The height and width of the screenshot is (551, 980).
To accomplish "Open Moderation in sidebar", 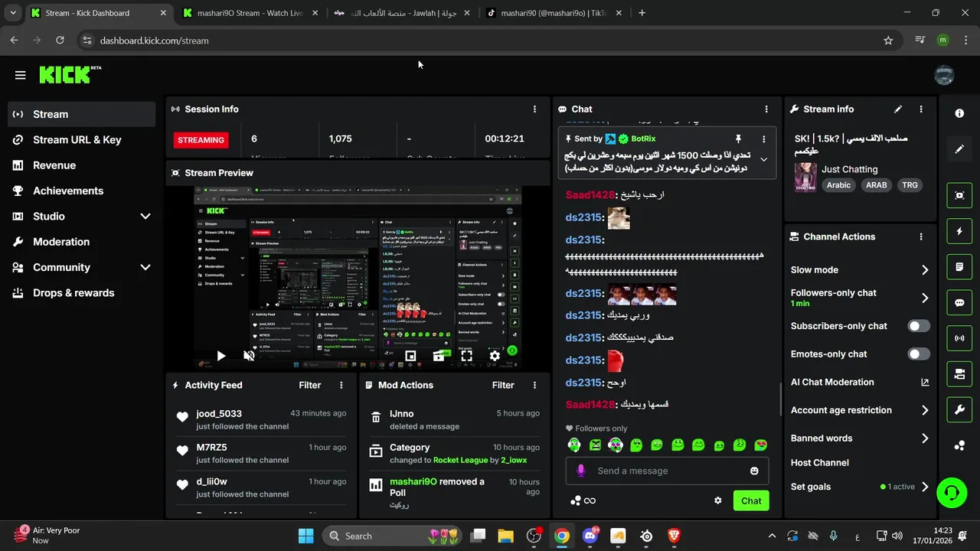I will pyautogui.click(x=81, y=242).
